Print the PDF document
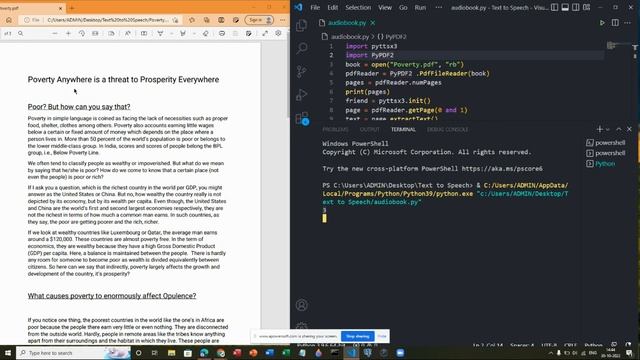The width and height of the screenshot is (640, 360). coord(222,33)
